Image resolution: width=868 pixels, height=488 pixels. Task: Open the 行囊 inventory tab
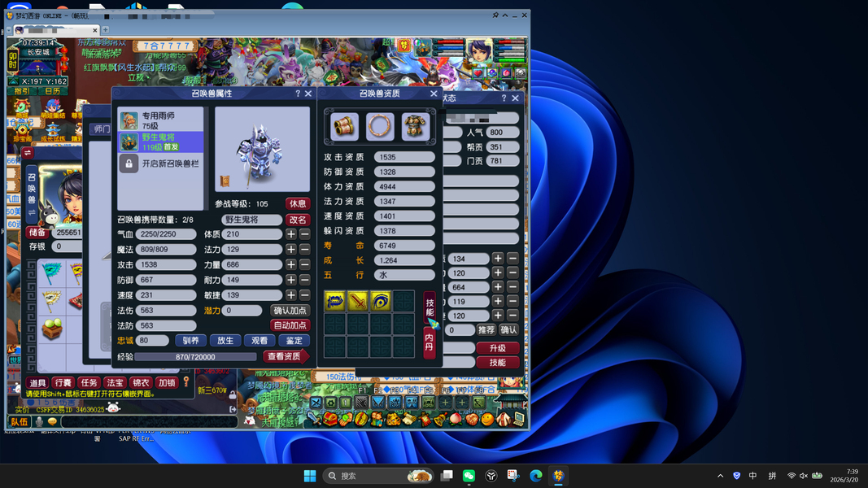point(63,382)
